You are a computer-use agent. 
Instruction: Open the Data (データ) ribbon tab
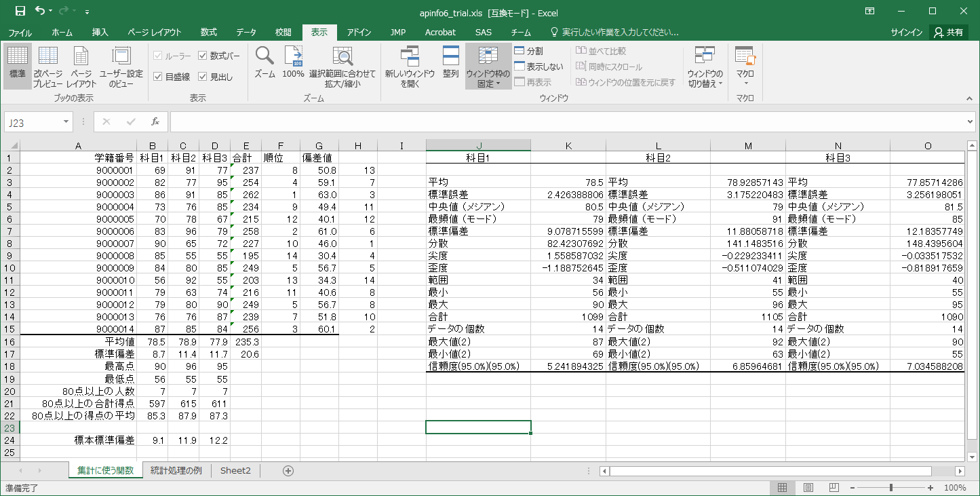tap(246, 32)
